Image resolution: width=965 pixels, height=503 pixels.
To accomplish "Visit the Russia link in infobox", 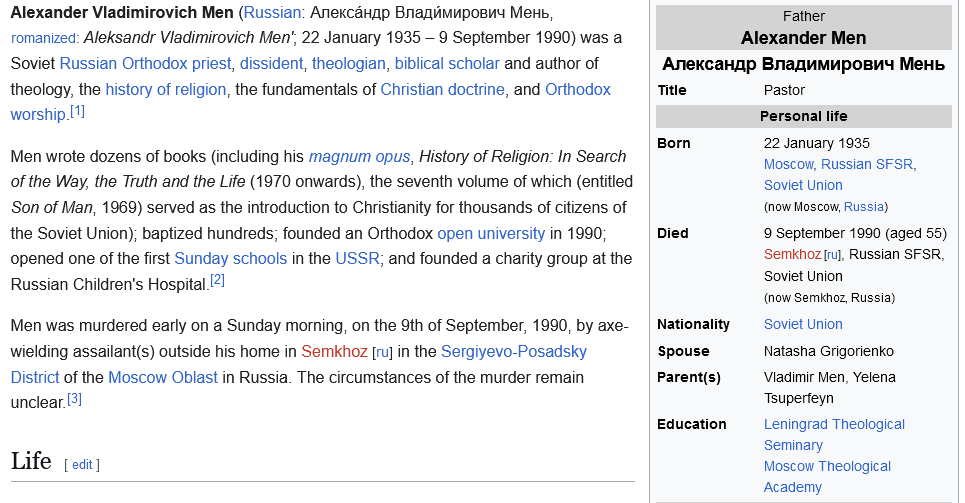I will coord(863,207).
